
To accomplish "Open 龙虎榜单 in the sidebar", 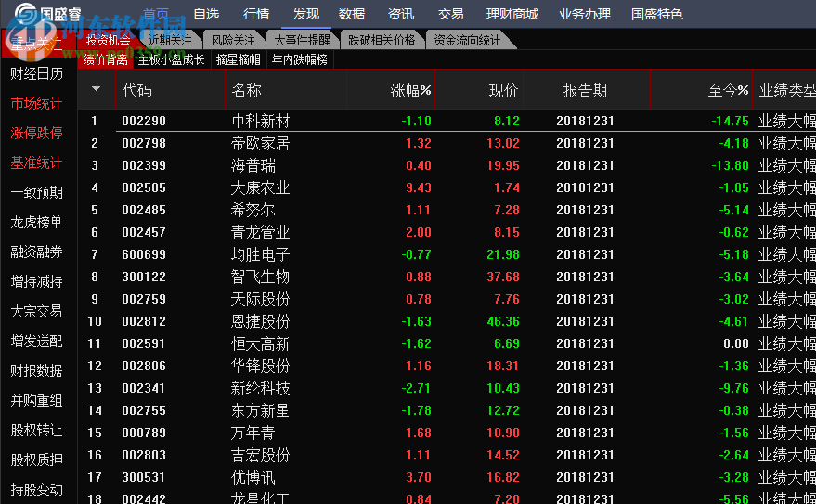I will (x=36, y=222).
